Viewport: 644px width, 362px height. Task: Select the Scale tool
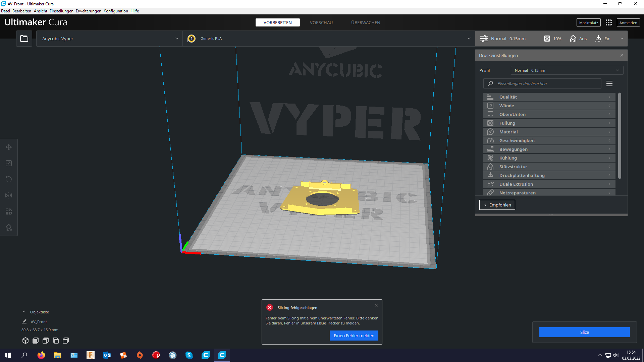click(8, 163)
